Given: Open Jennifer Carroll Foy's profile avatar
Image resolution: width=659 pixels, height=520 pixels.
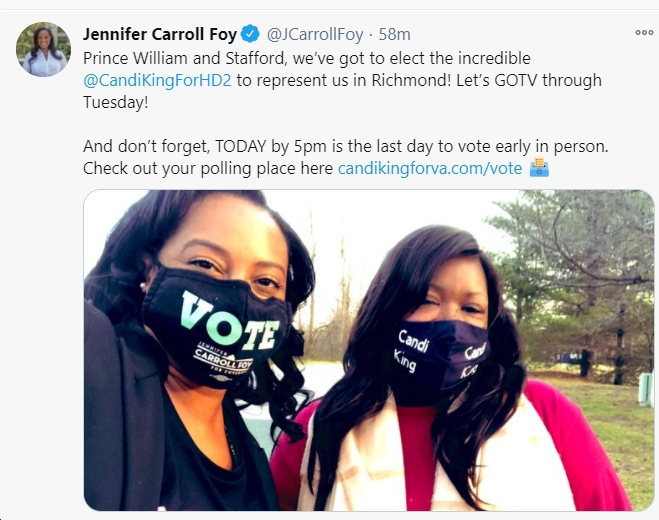Looking at the screenshot, I should [43, 49].
